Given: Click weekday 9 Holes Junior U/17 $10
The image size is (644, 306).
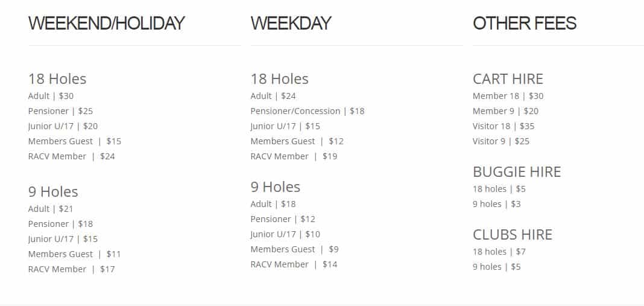Looking at the screenshot, I should (x=285, y=234).
